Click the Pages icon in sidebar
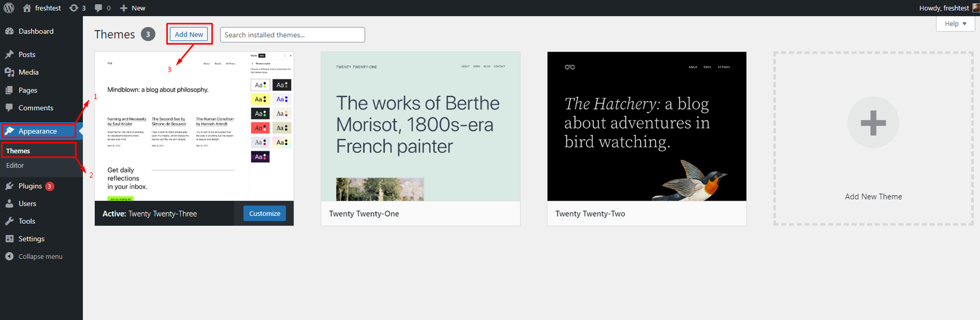 [9, 90]
